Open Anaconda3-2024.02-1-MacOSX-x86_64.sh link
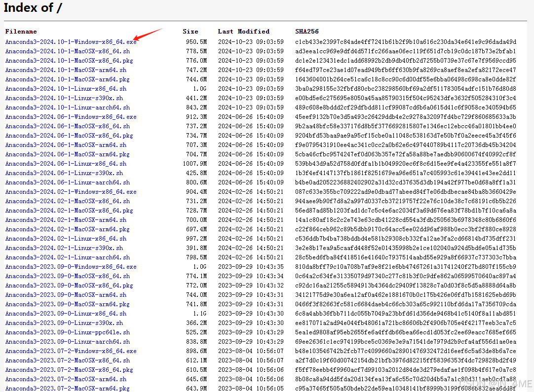Screen dimensions: 534x392 point(68,201)
